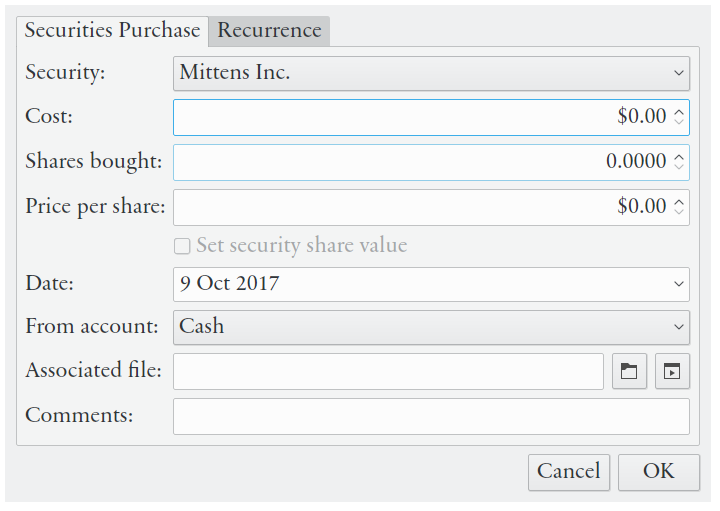The height and width of the screenshot is (511, 720).
Task: Increment Shares bought using up arrow
Action: point(679,156)
